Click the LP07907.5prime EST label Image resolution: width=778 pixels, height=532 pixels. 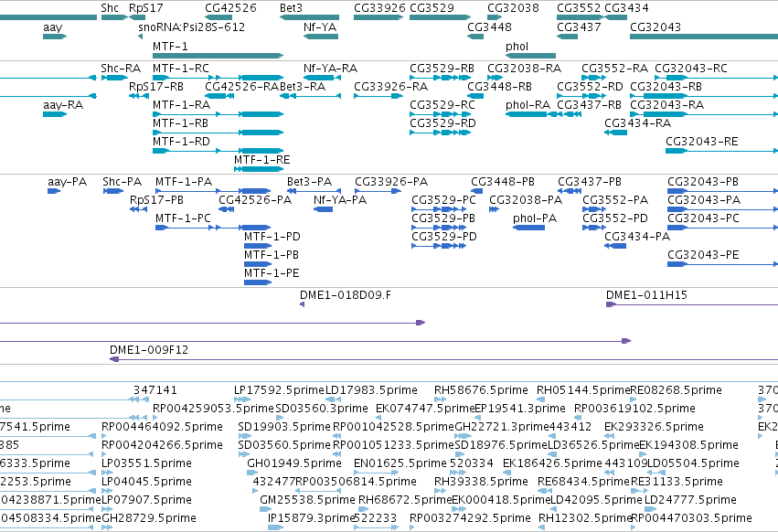coord(146,500)
